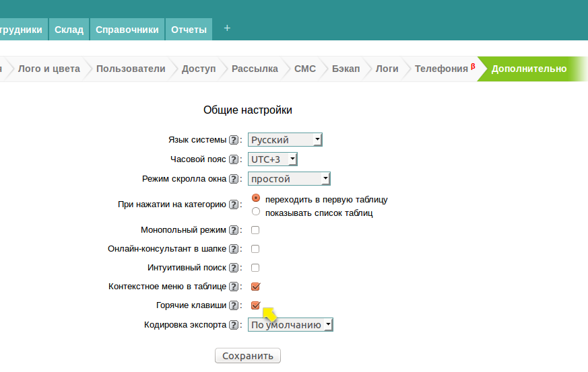Select 'показывать список таблиц' radio option
The image size is (588, 372).
256,212
